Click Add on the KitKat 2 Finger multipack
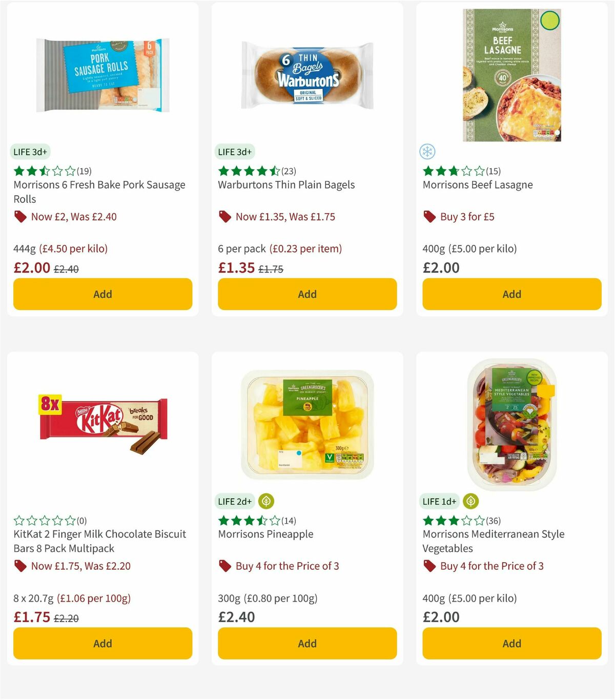This screenshot has height=700, width=615. (x=102, y=643)
